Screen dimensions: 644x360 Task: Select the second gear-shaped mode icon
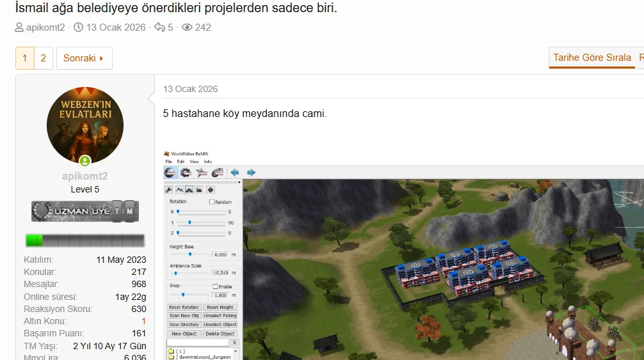tap(186, 173)
